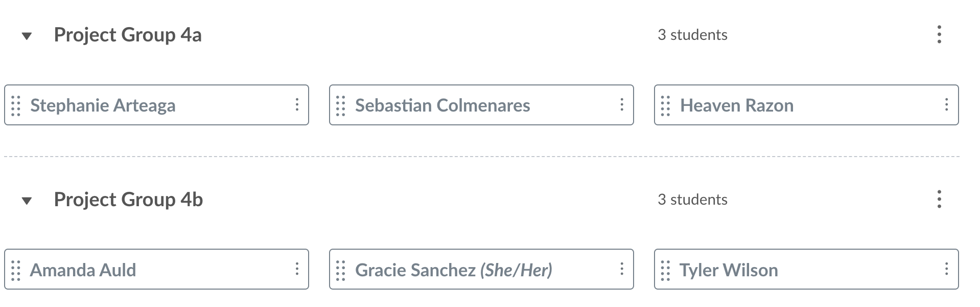Click drag handle beside Sebastian Colmenares
This screenshot has width=980, height=307.
[341, 105]
